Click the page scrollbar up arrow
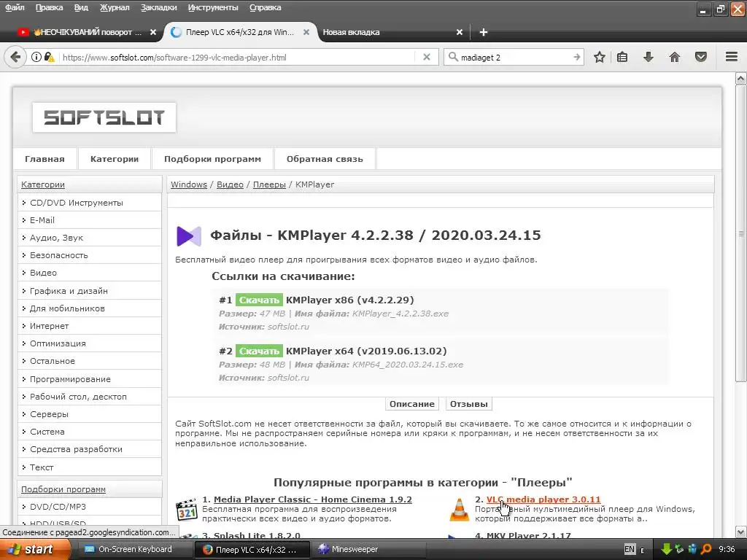Viewport: 747px width, 560px height. [741, 78]
